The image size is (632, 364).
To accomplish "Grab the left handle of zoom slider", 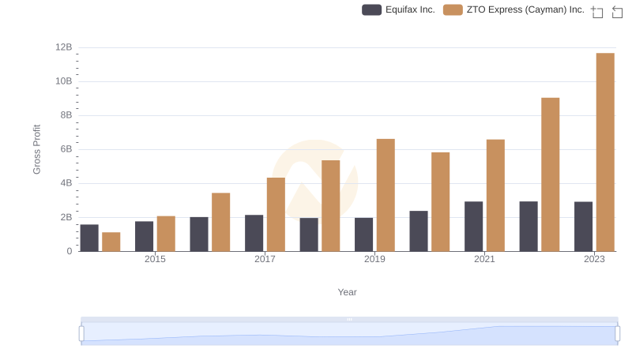I will [81, 334].
